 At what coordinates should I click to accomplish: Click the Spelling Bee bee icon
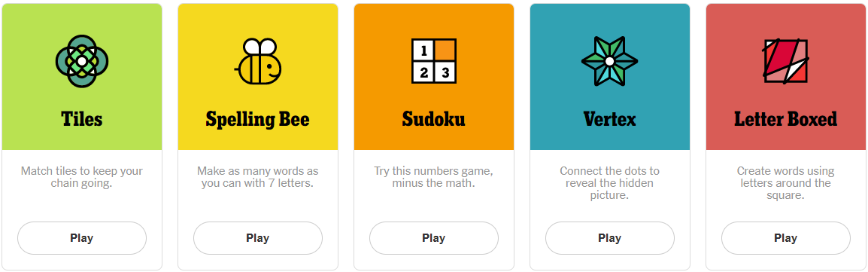[x=258, y=61]
